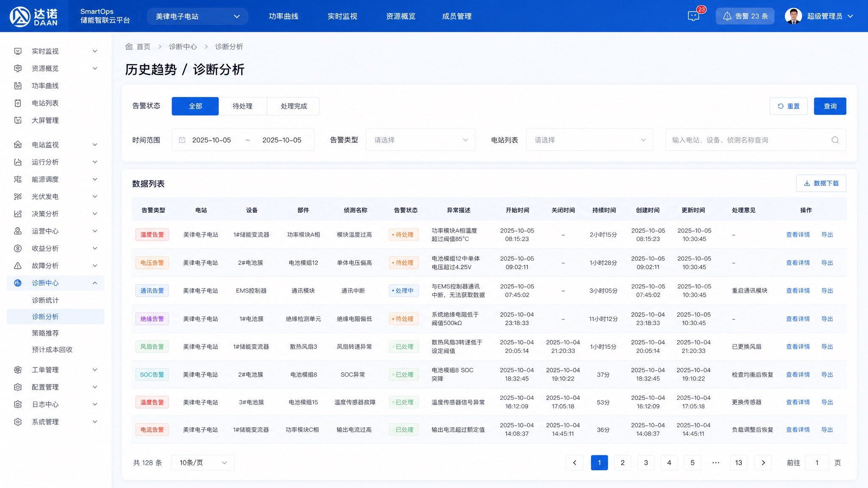Image resolution: width=868 pixels, height=488 pixels.
Task: Click the calendar icon in time range
Action: tap(182, 140)
